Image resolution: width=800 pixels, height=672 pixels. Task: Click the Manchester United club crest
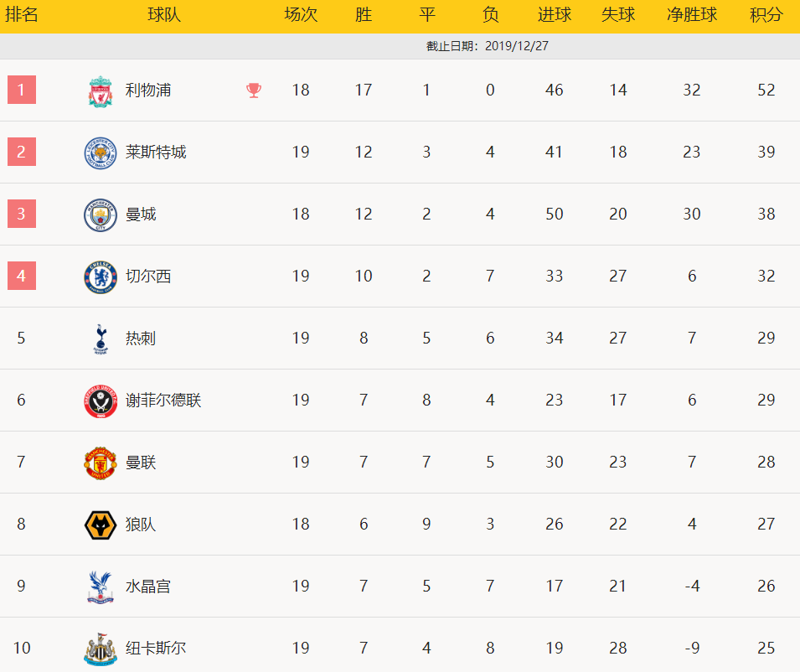pos(101,463)
